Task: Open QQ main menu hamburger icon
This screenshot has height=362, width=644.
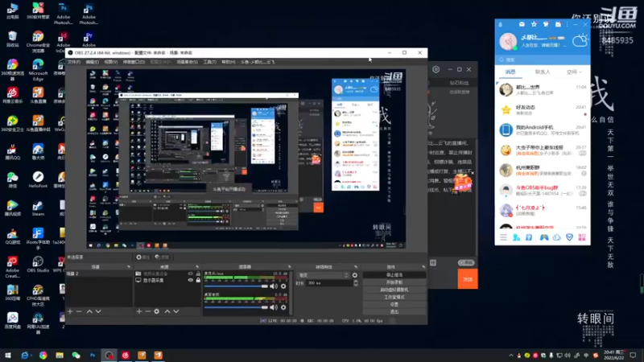Action: pyautogui.click(x=504, y=237)
